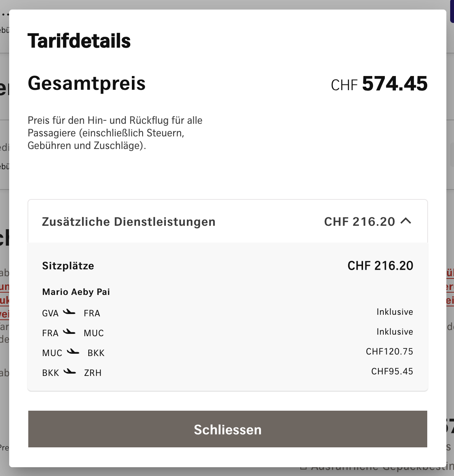Click the CHF 216.20 amount in the expander header

[x=359, y=222]
